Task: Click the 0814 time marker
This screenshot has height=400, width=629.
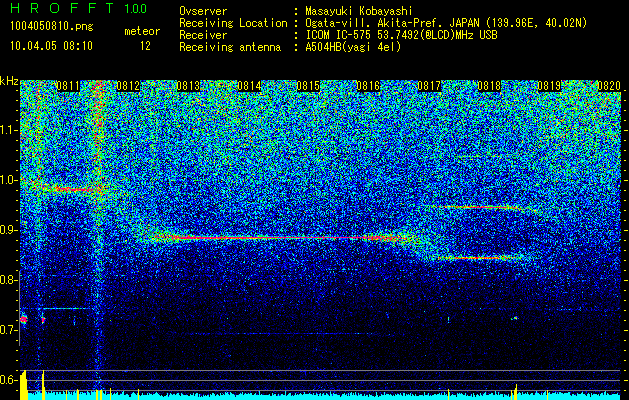Action: [249, 86]
